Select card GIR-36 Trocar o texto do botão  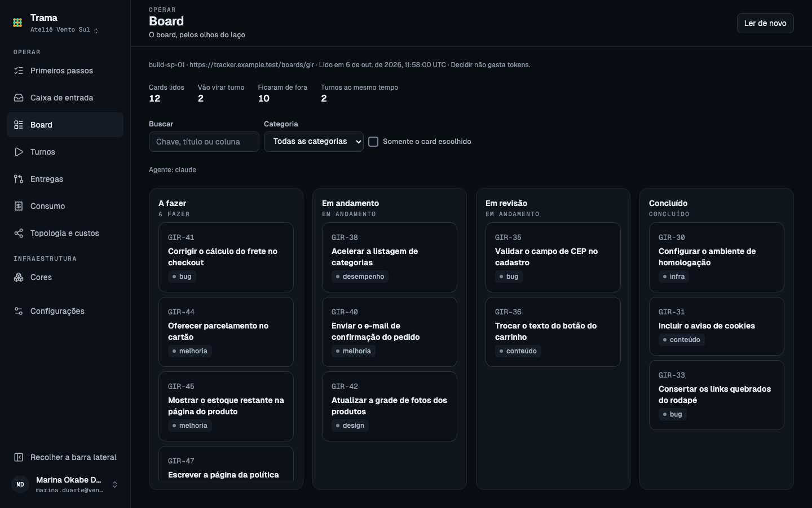pos(553,332)
